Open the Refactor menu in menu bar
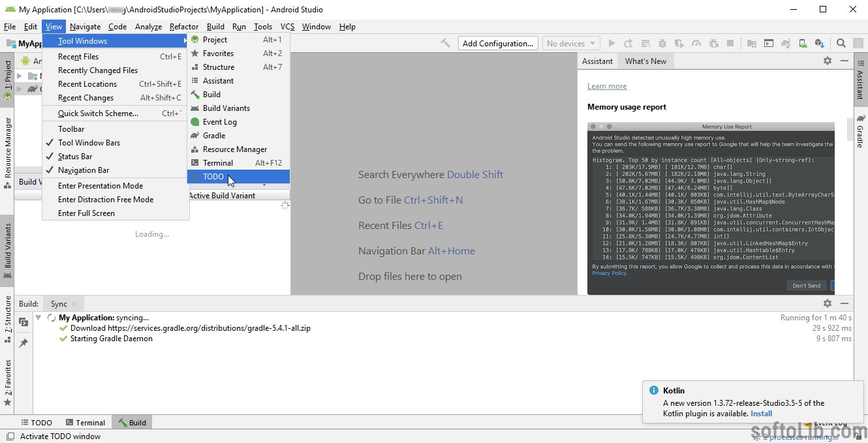 (x=183, y=27)
